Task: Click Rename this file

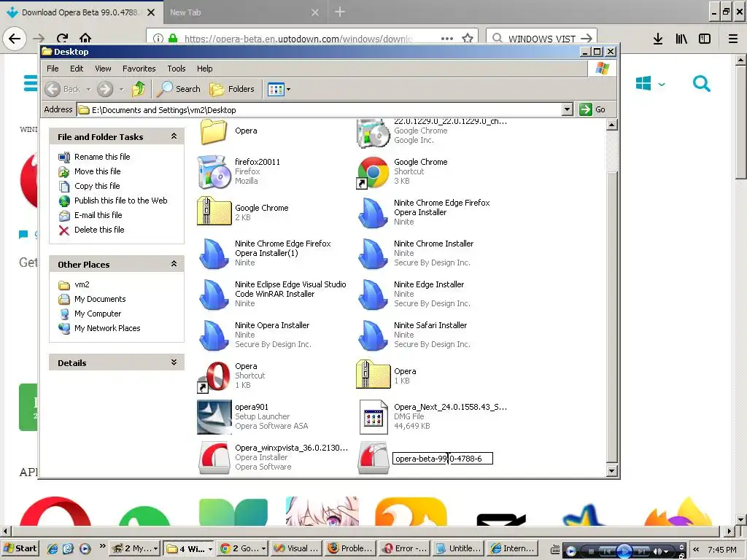Action: point(102,157)
